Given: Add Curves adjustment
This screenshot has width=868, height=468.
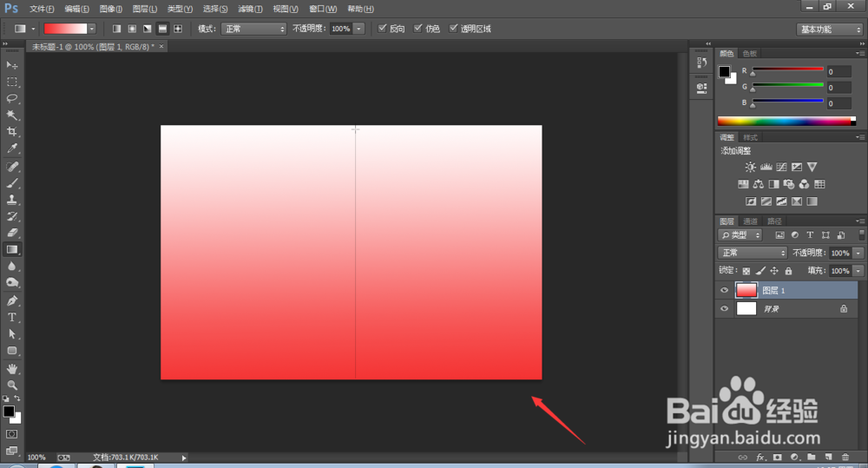Looking at the screenshot, I should [x=781, y=167].
